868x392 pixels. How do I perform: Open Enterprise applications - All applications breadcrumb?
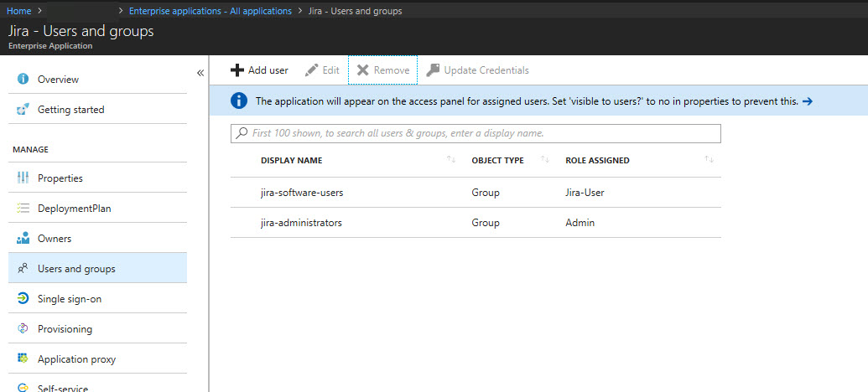click(211, 11)
